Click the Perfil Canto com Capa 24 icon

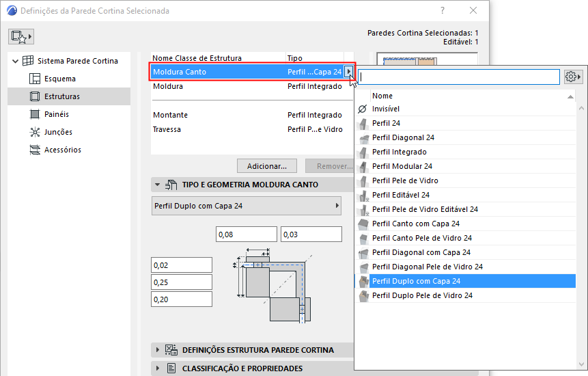[x=363, y=224]
